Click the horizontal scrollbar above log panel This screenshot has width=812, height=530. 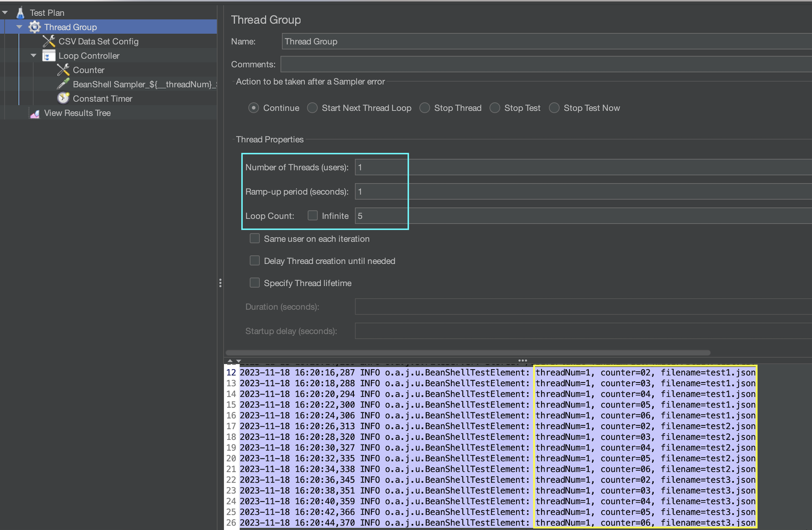point(468,352)
